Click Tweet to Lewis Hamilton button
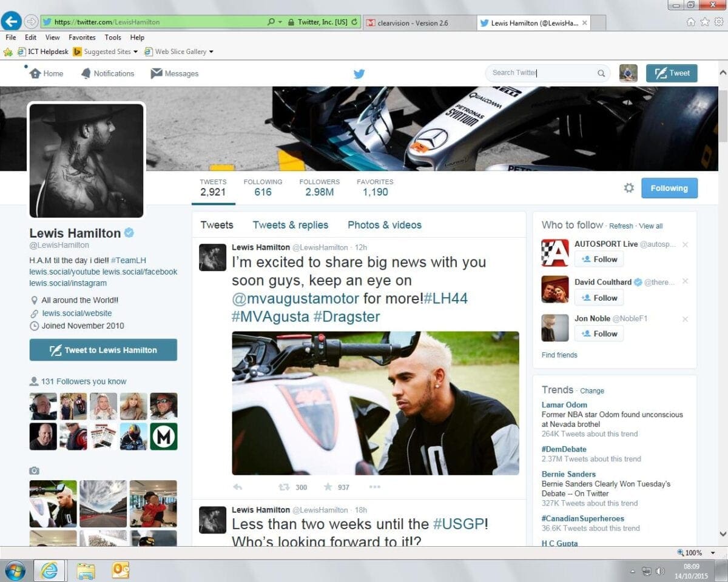This screenshot has width=728, height=582. [x=103, y=350]
